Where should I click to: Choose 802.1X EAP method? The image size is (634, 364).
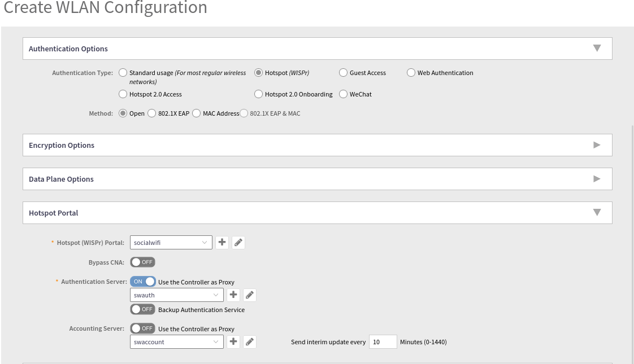[x=152, y=113]
